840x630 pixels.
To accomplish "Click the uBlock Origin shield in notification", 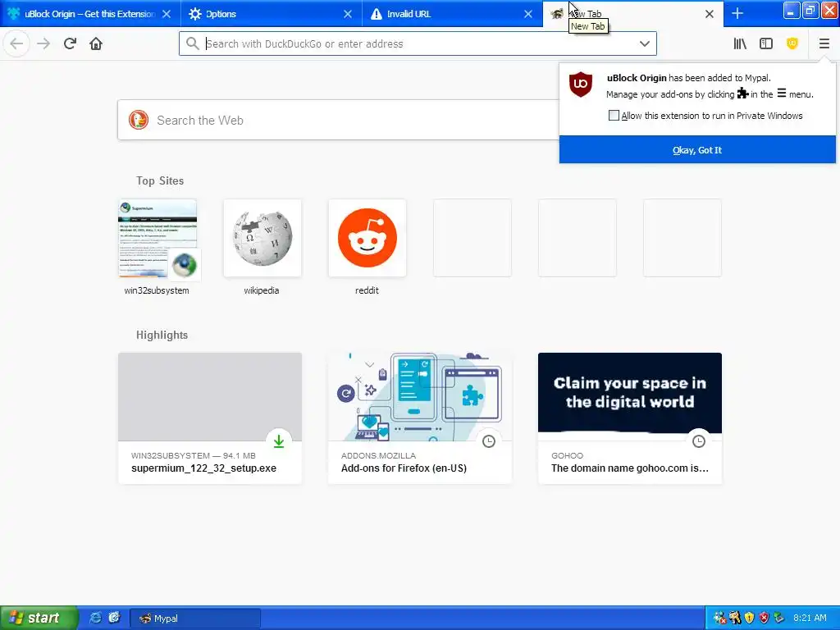I will pos(580,84).
